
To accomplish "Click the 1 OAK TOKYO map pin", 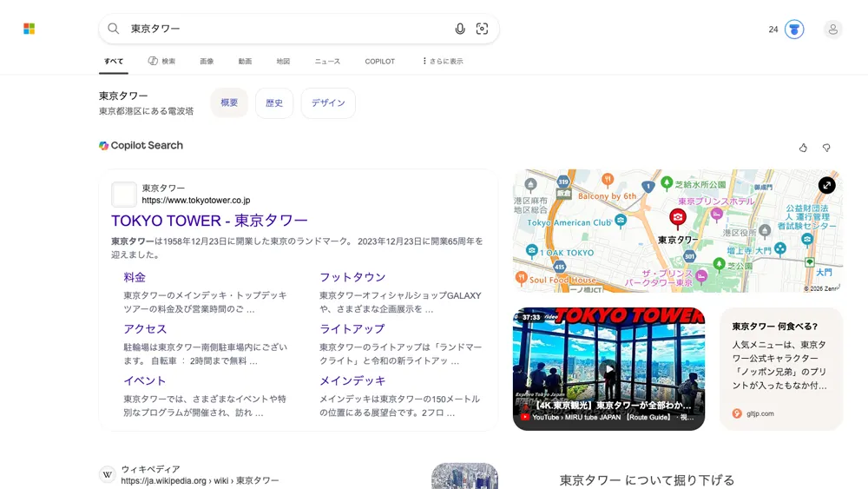I will [x=532, y=251].
